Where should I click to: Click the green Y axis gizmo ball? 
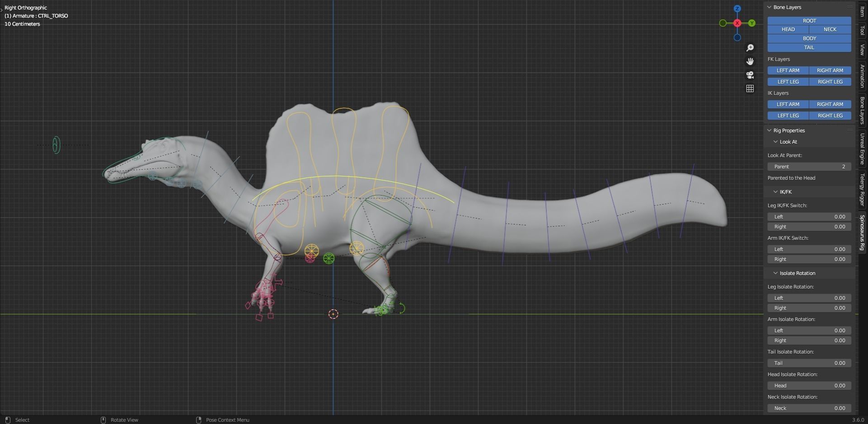(x=752, y=23)
